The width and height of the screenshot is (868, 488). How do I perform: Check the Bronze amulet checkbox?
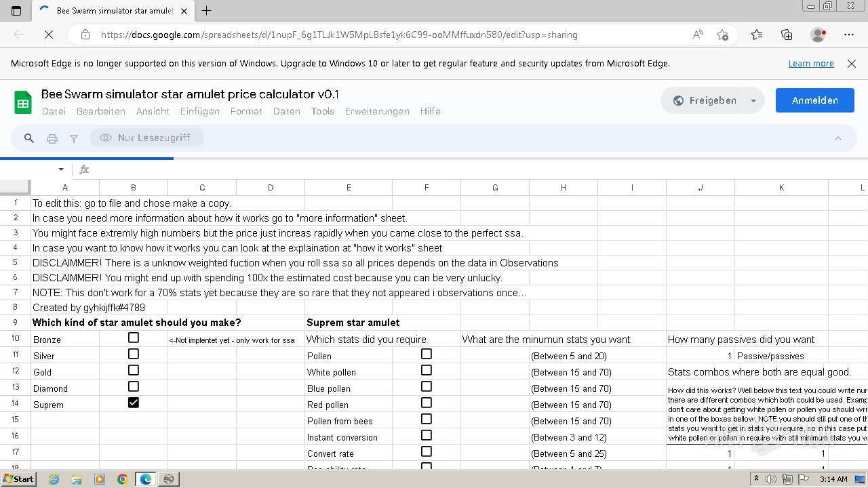click(x=134, y=338)
